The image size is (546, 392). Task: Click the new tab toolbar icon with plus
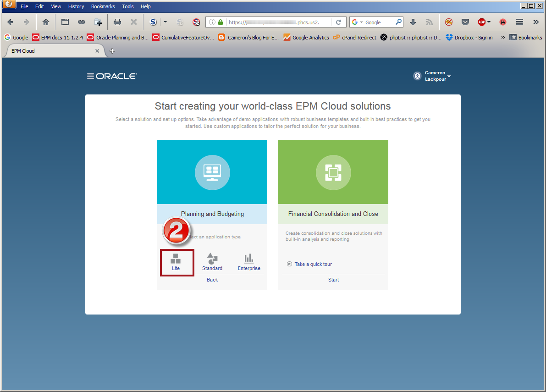[98, 22]
